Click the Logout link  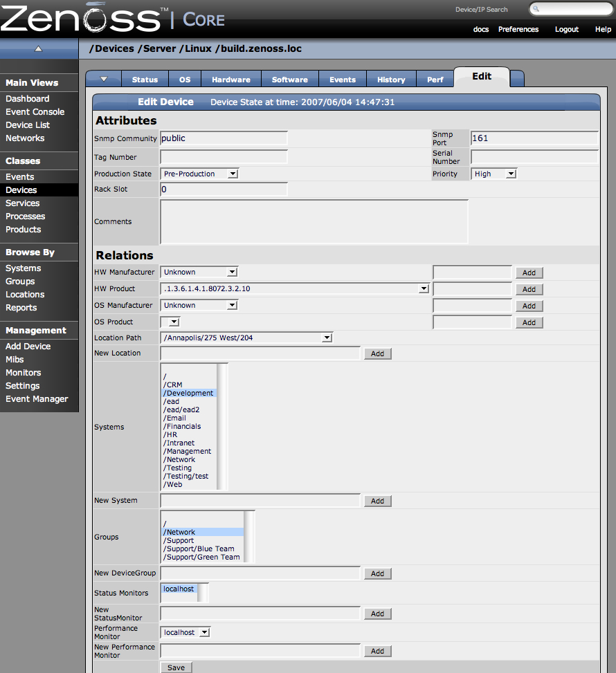tap(566, 29)
